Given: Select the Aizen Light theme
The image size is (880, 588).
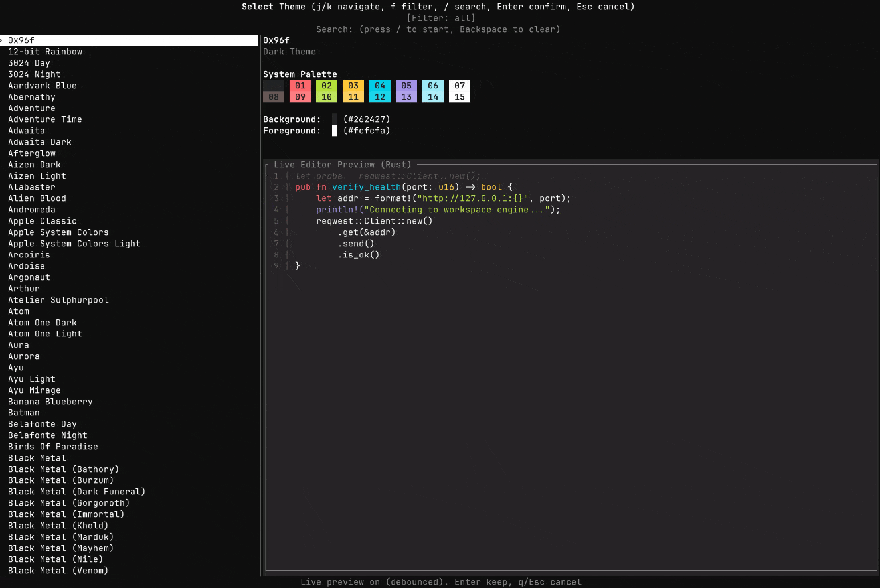Looking at the screenshot, I should coord(37,176).
